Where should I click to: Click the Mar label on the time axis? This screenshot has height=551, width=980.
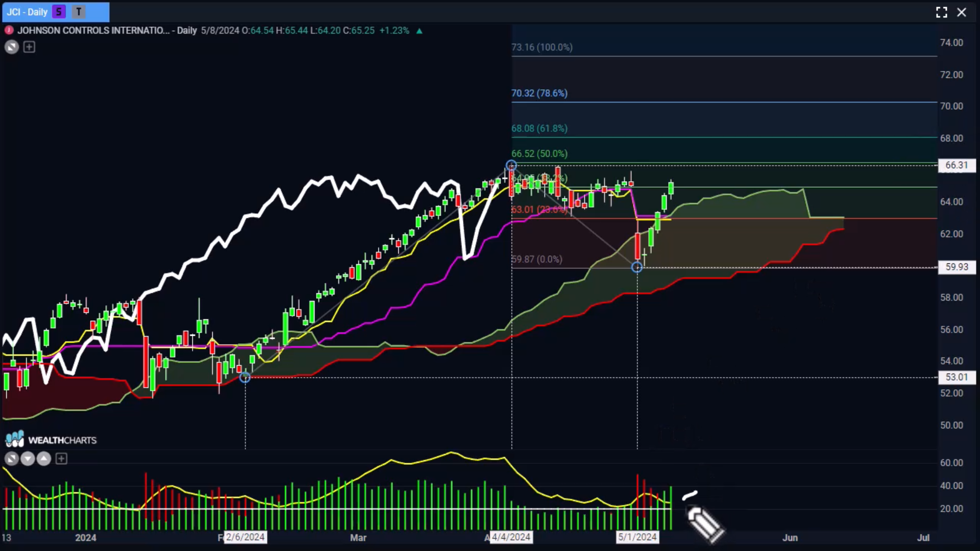(x=358, y=538)
